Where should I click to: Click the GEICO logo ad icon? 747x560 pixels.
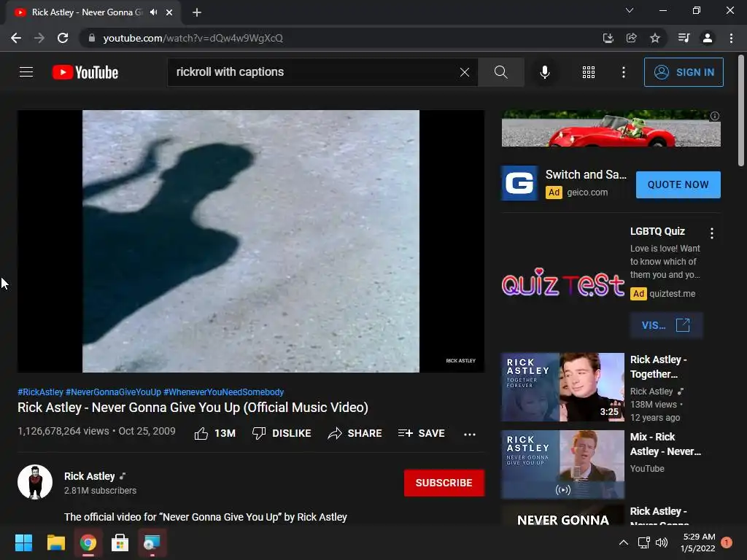pos(519,183)
